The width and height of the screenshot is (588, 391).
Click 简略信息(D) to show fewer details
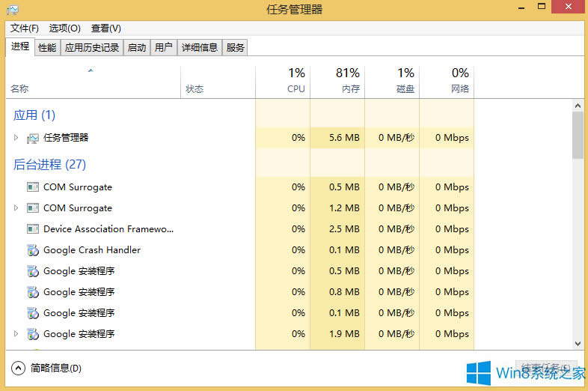56,368
